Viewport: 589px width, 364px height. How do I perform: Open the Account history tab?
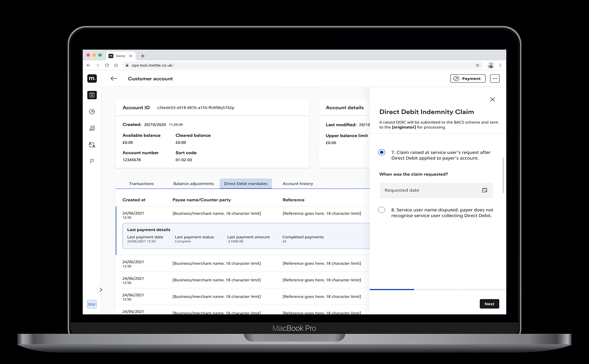(298, 184)
